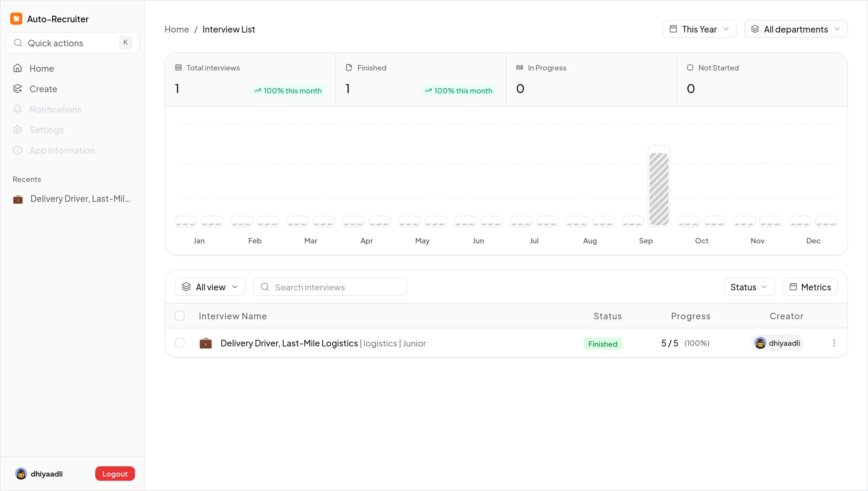This screenshot has width=868, height=491.
Task: Click the Auto-Recruiter orange logo icon
Action: [16, 19]
